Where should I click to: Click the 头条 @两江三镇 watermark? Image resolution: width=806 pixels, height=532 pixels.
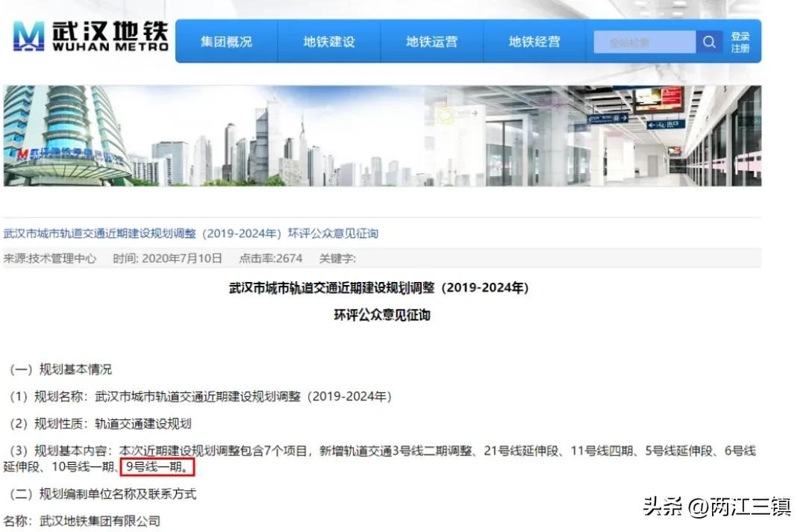click(716, 507)
